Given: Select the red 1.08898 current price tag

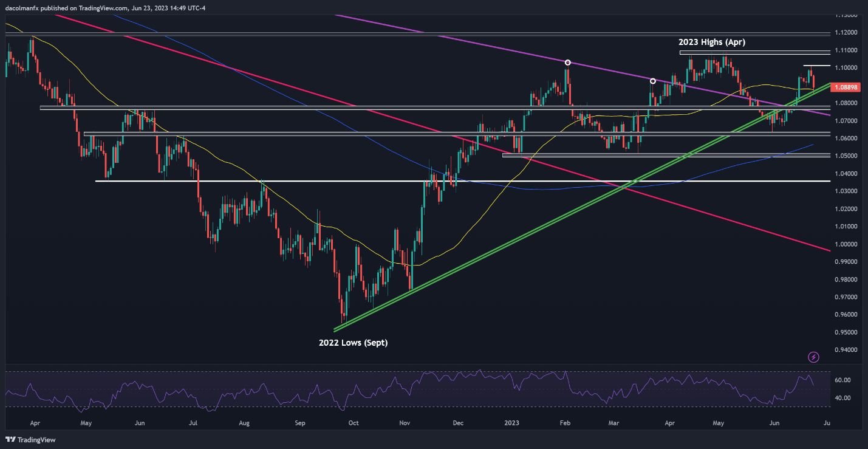Looking at the screenshot, I should [845, 87].
